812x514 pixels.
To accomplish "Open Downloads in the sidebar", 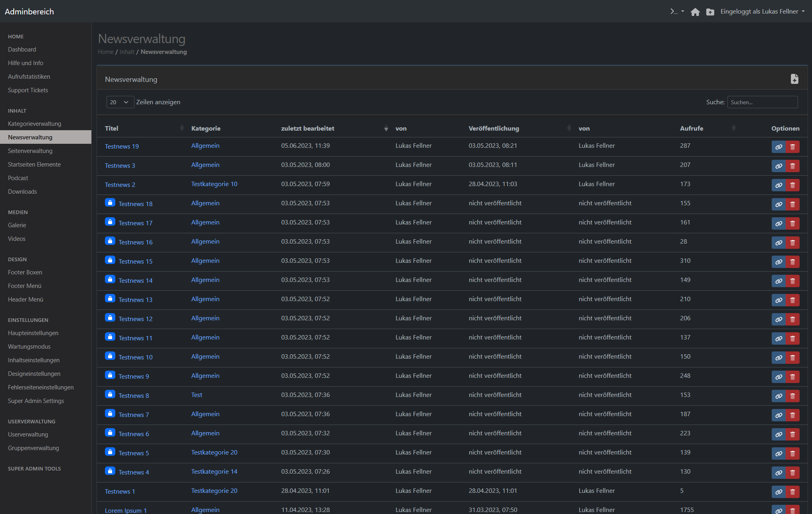I will pyautogui.click(x=22, y=192).
